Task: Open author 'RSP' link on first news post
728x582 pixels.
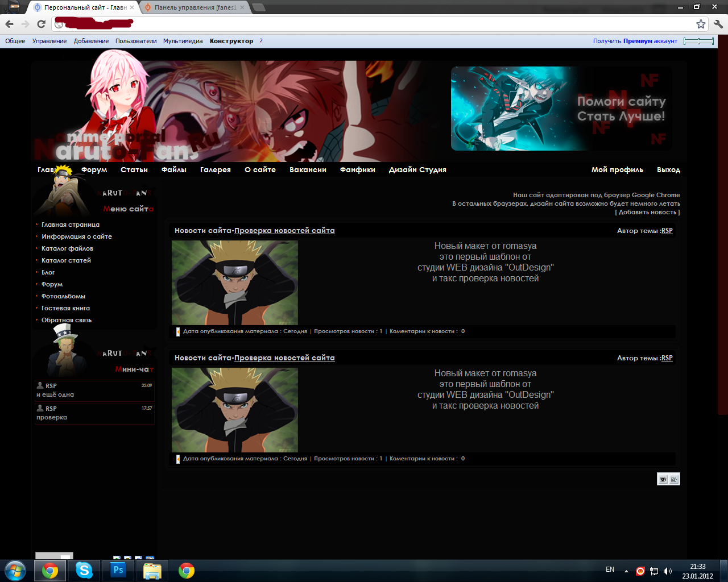Action: [667, 231]
